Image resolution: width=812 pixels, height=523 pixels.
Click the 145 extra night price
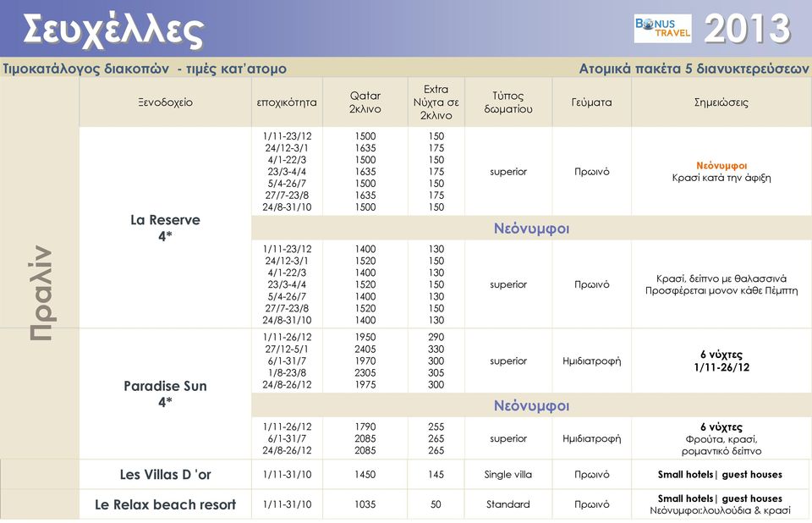pos(436,474)
